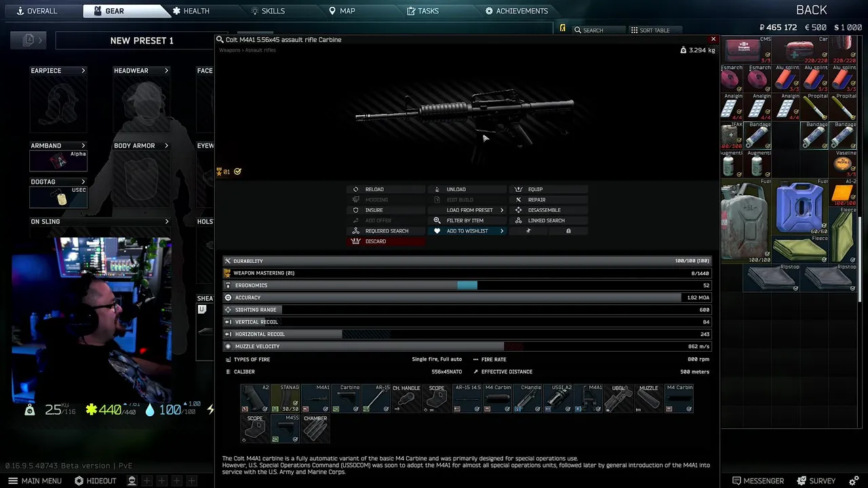
Task: Click the stash Search field
Action: (x=599, y=30)
